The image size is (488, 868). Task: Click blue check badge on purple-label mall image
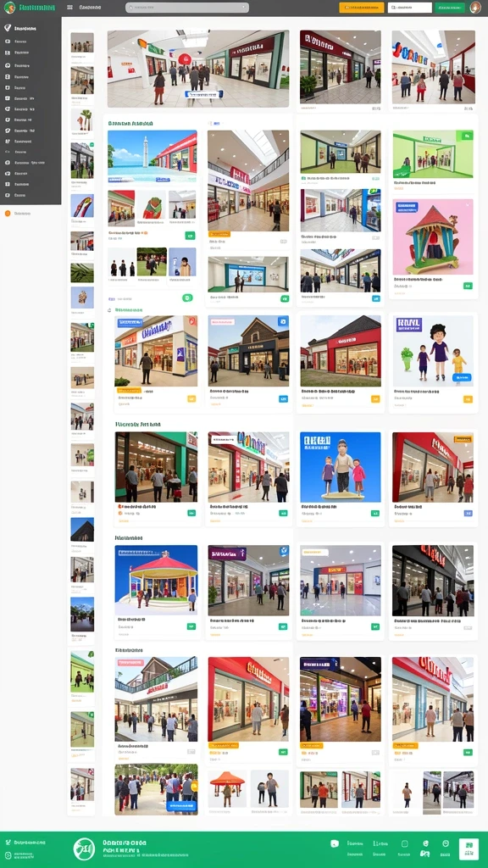click(x=284, y=551)
